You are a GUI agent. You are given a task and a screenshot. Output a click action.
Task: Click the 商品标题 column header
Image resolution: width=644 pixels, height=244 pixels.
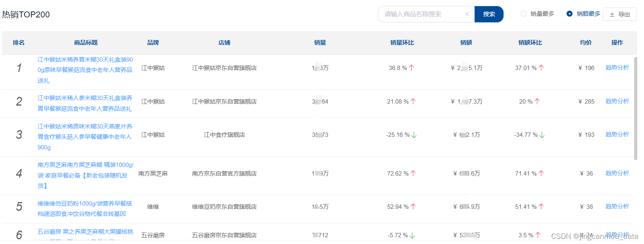86,43
